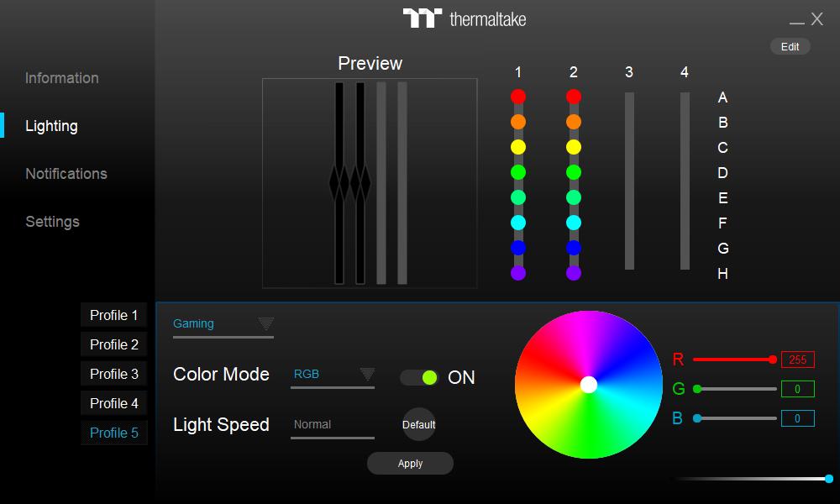Click the Edit button near the top right

pos(790,46)
